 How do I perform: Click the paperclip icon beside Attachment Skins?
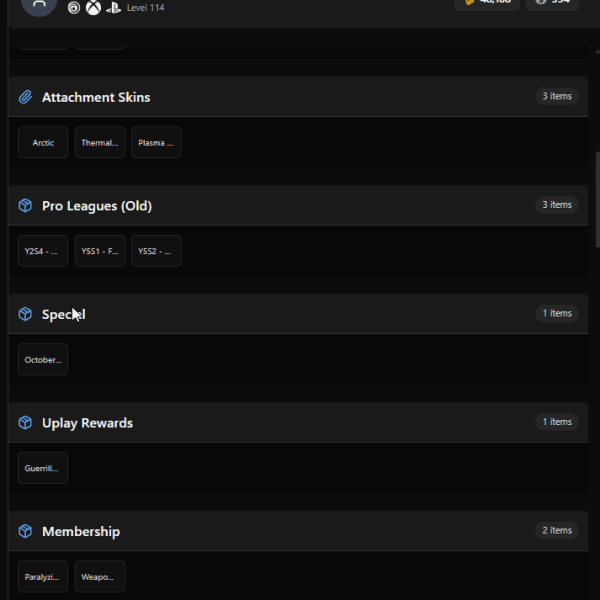(x=25, y=97)
